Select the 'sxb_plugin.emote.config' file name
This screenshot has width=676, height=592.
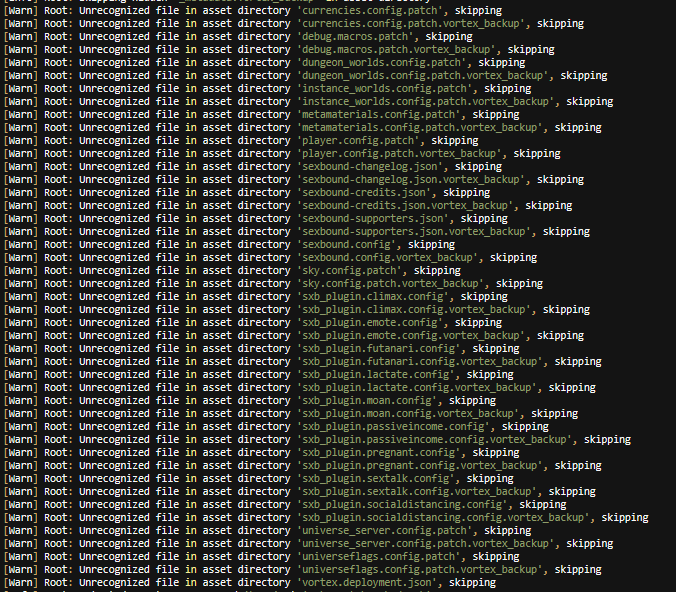(x=370, y=323)
